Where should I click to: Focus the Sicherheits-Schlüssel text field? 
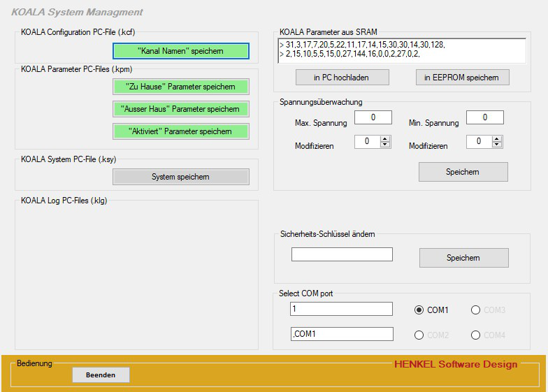[342, 254]
